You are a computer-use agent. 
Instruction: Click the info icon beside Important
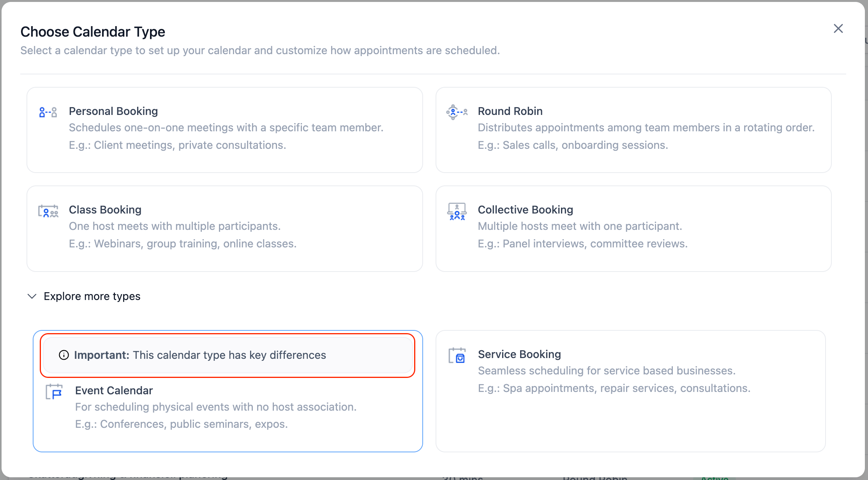tap(64, 355)
